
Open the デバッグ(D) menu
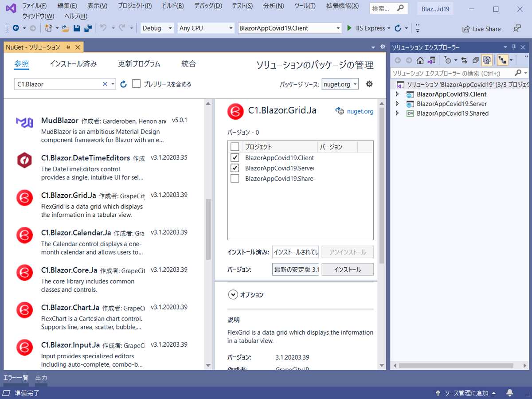pyautogui.click(x=208, y=6)
